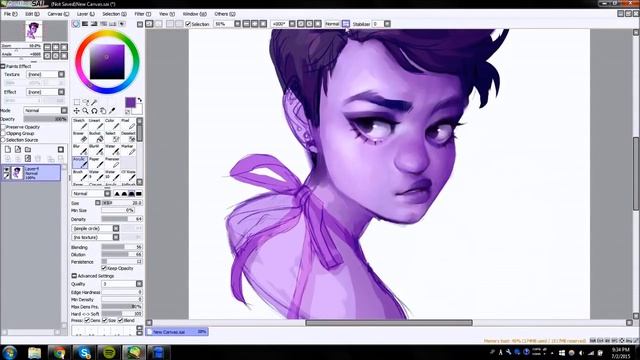Switch to New Canvas.sai document tab
The width and height of the screenshot is (640, 360).
click(x=177, y=332)
